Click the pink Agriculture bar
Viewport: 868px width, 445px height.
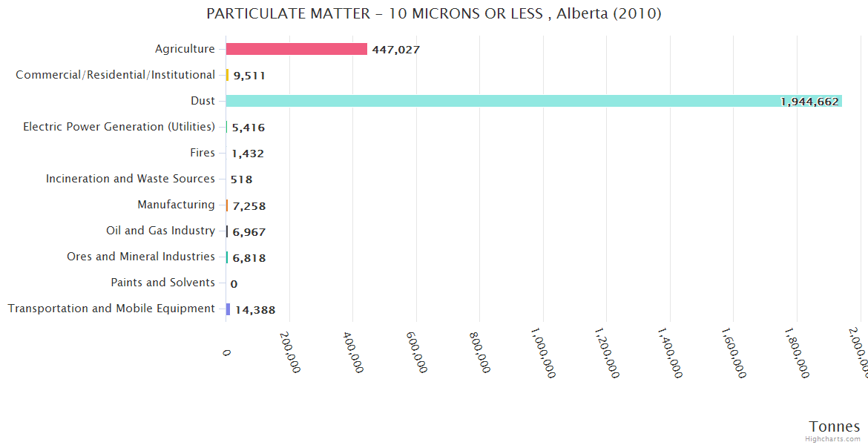pyautogui.click(x=296, y=49)
